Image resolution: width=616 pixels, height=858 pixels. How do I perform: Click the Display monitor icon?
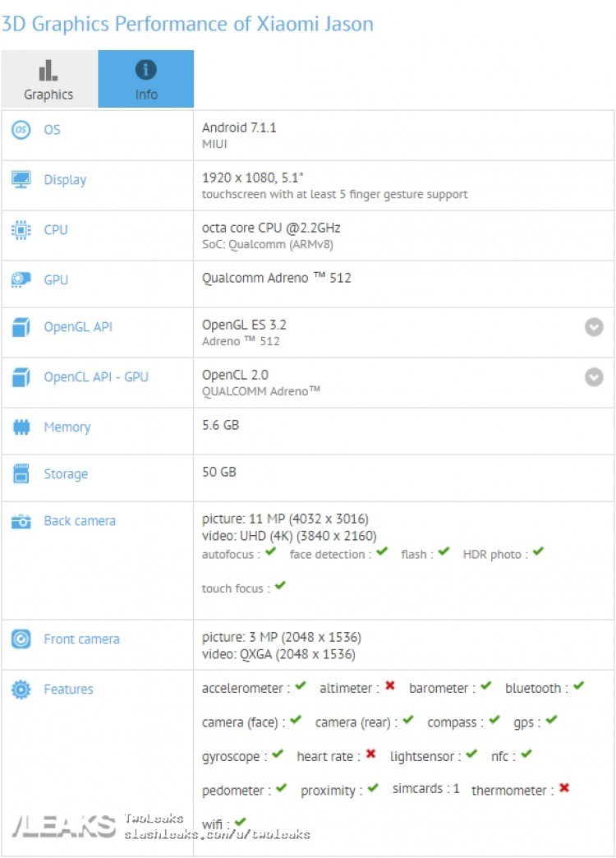[21, 180]
